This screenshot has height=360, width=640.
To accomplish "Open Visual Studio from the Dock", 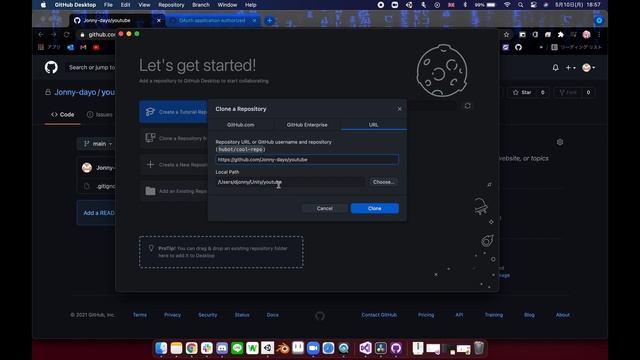I will click(x=365, y=348).
